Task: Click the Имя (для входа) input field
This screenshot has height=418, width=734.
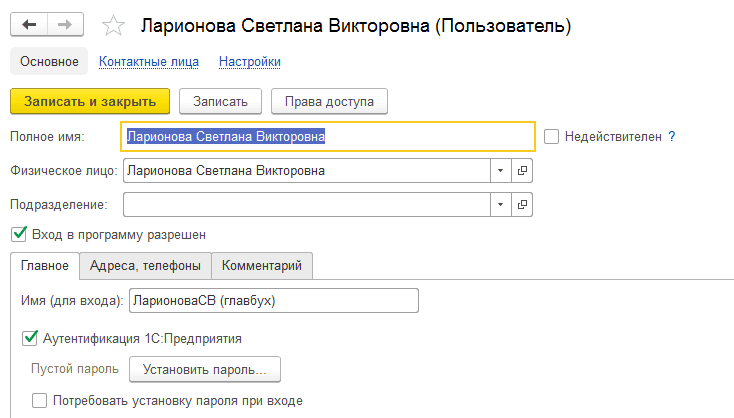Action: pos(274,301)
